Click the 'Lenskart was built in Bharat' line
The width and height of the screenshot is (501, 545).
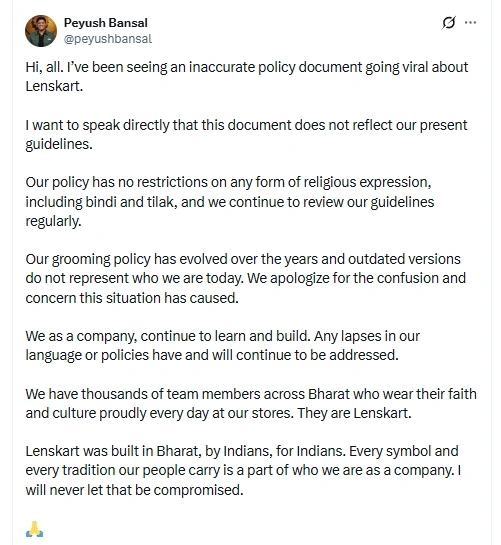[242, 451]
